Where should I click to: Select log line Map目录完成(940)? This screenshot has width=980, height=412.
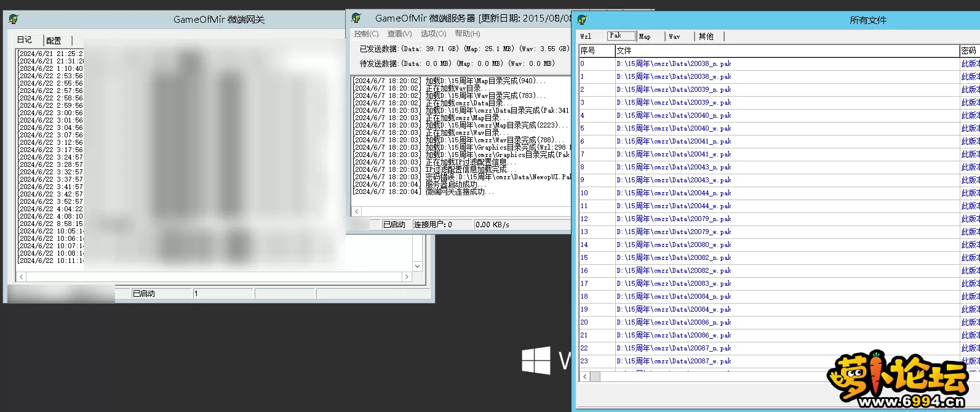click(x=449, y=81)
